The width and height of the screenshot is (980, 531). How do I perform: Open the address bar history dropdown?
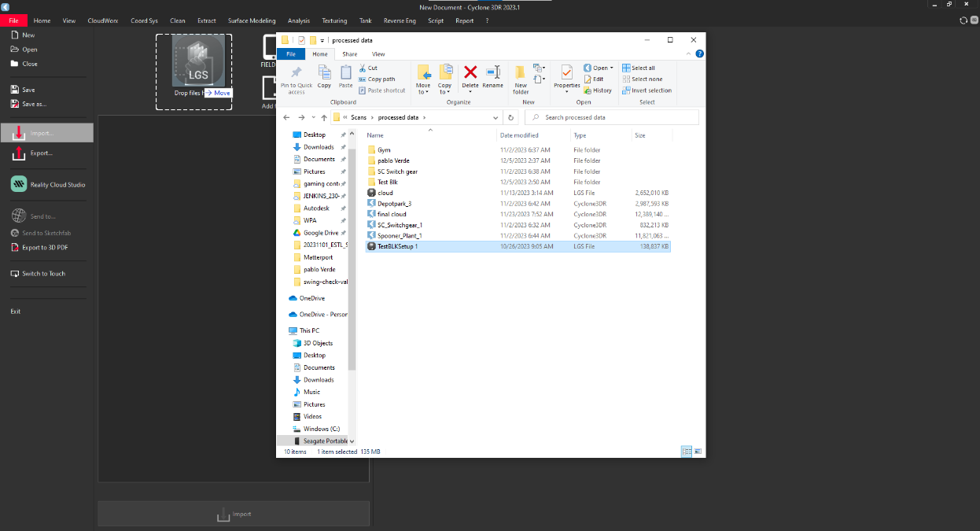(x=496, y=117)
